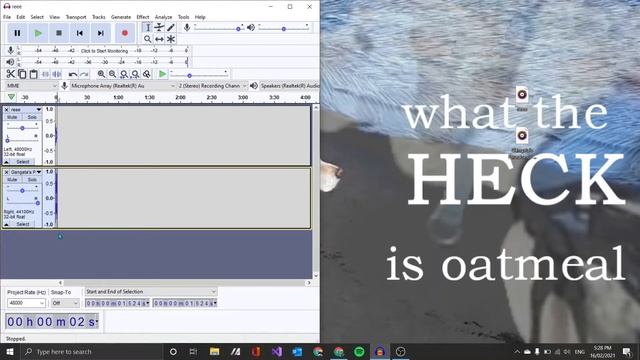The image size is (640, 360).
Task: Click the Trim audio icon
Action: [45, 74]
